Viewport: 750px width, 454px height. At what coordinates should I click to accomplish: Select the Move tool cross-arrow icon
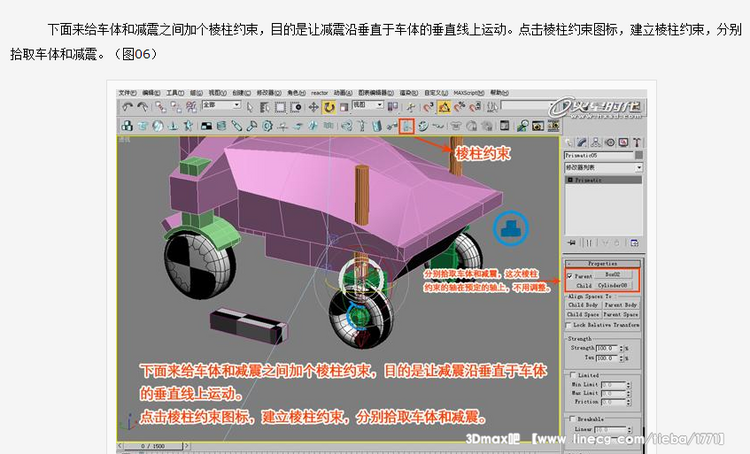coord(313,106)
